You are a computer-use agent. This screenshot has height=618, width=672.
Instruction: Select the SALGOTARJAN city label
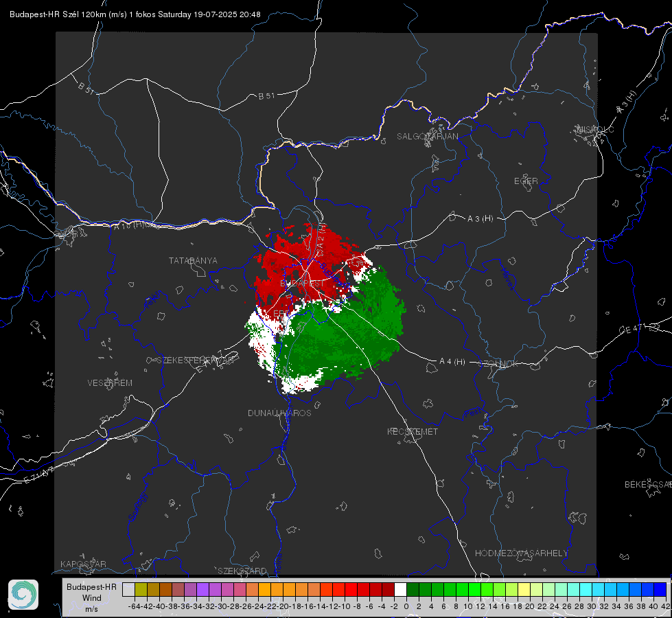click(427, 137)
